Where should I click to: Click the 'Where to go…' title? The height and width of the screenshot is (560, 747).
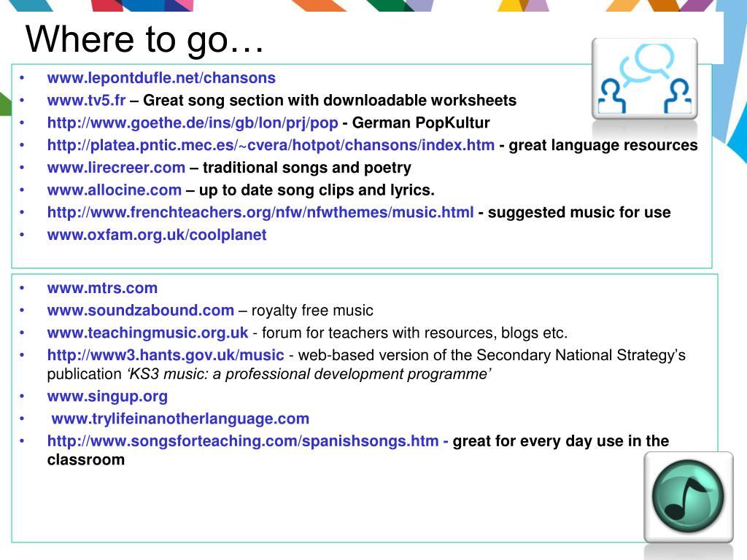[x=144, y=39]
